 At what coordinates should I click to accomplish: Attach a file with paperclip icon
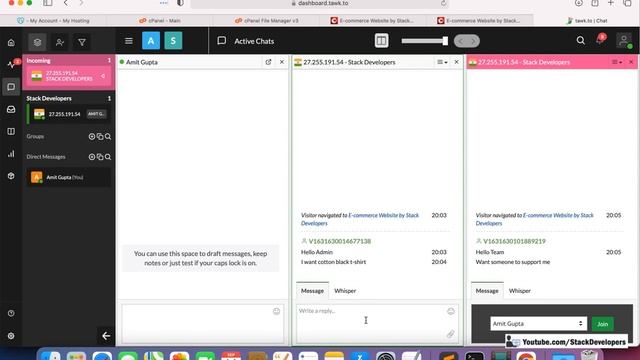450,334
